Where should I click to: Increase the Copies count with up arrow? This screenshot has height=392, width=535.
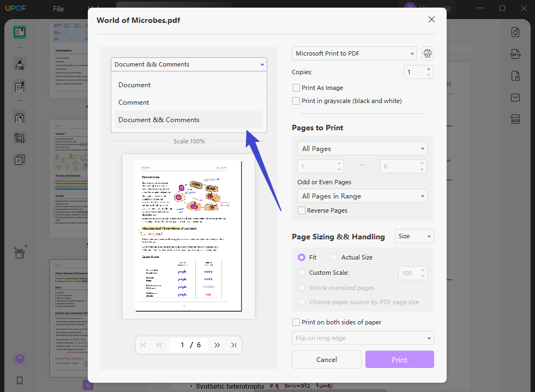coord(429,69)
